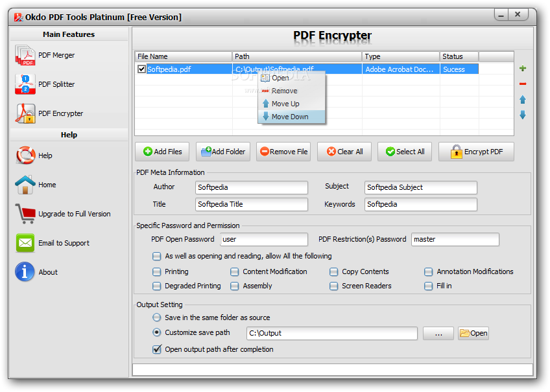Viewport: 550px width, 392px height.
Task: Click the Select All button
Action: (405, 152)
